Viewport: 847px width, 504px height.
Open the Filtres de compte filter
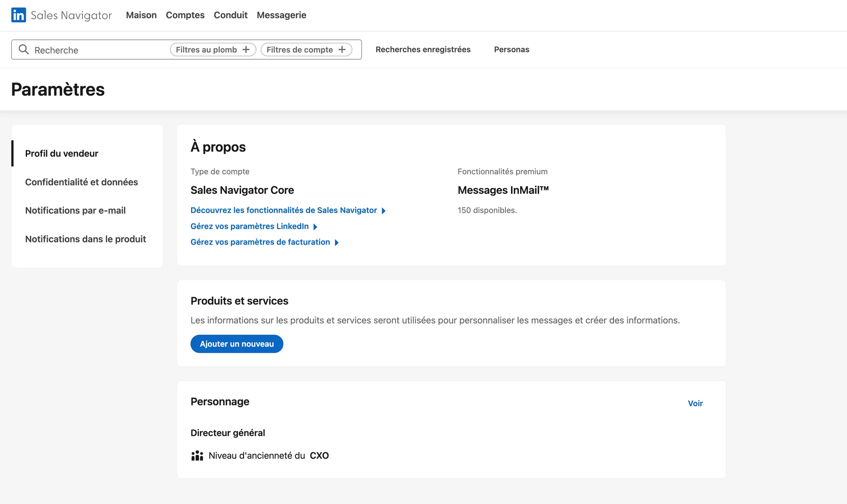pyautogui.click(x=307, y=50)
